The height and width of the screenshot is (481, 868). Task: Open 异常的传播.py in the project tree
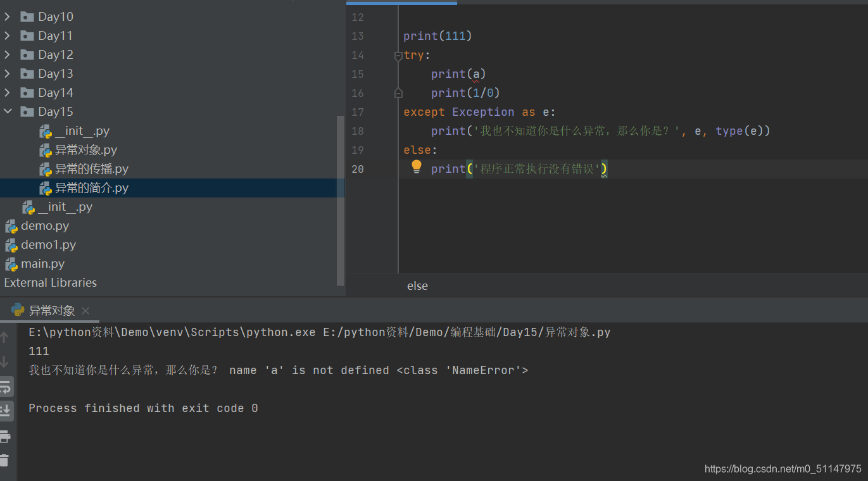point(92,169)
